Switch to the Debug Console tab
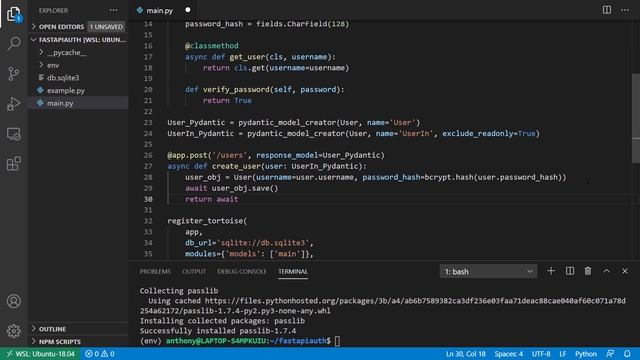This screenshot has width=640, height=360. click(x=242, y=271)
